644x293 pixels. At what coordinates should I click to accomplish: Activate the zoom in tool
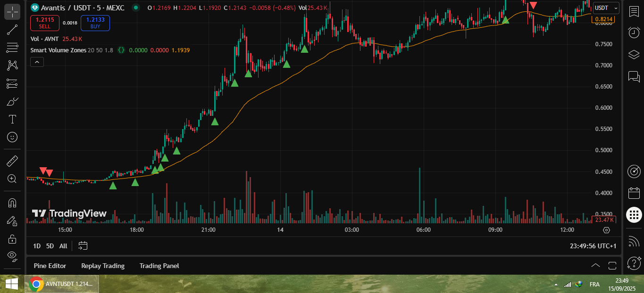(12, 179)
